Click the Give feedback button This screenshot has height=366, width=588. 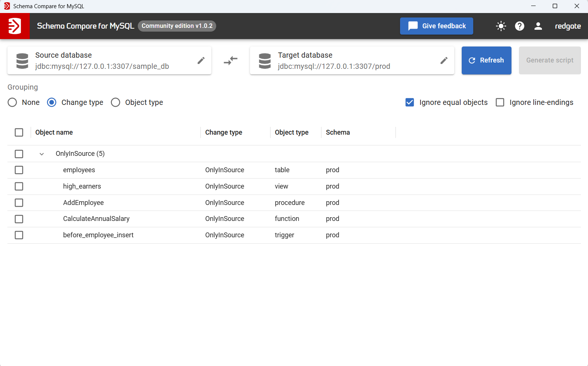[x=436, y=26]
